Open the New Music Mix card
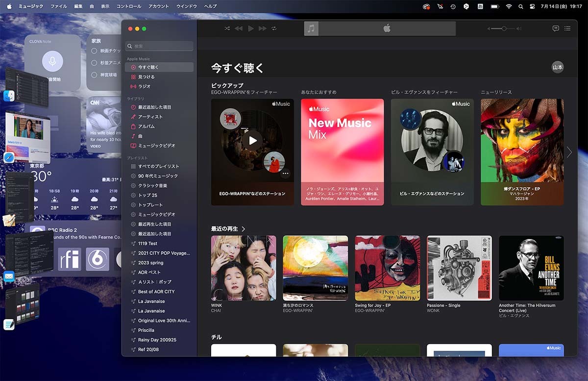Viewport: 588px width, 381px height. [342, 152]
